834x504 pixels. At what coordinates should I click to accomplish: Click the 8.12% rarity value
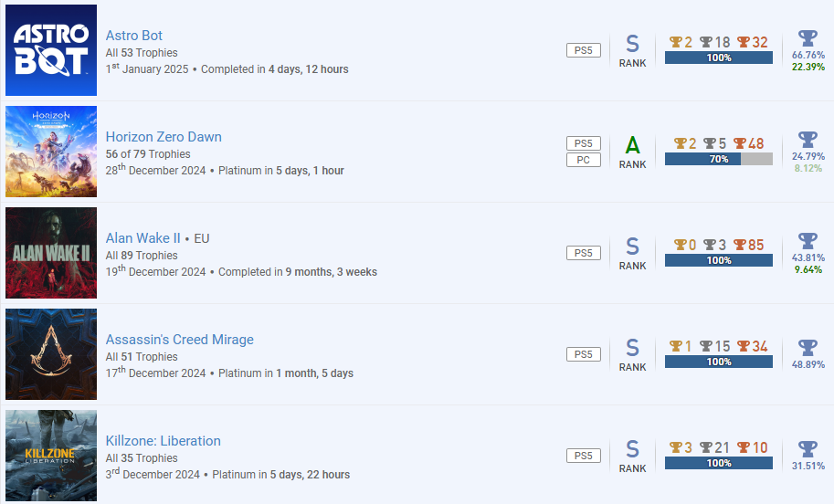click(808, 169)
